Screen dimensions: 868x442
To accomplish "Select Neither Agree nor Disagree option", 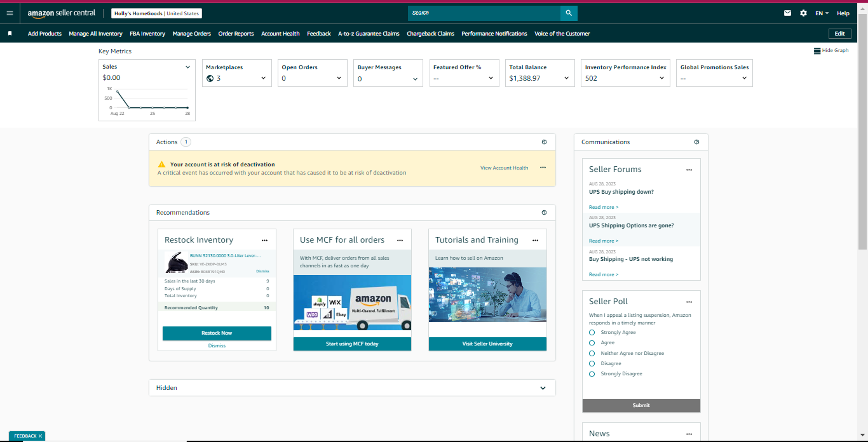I will click(x=592, y=353).
